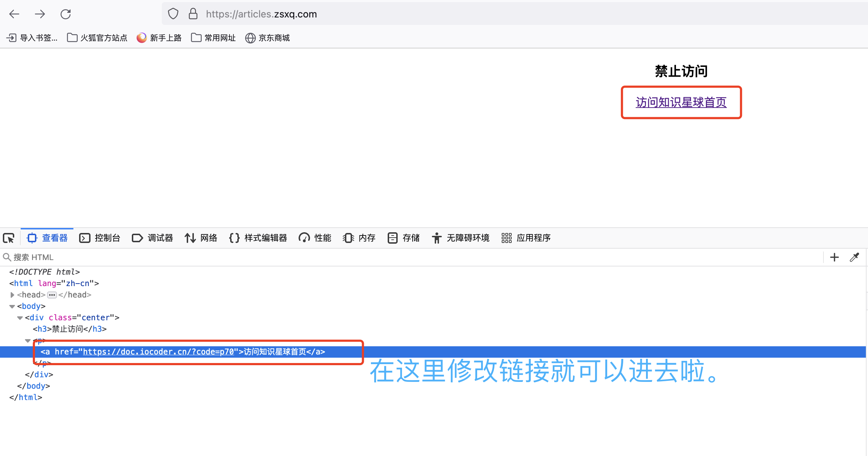Select the eyedropper color picker tool
Viewport: 868px width, 456px height.
[x=854, y=257]
